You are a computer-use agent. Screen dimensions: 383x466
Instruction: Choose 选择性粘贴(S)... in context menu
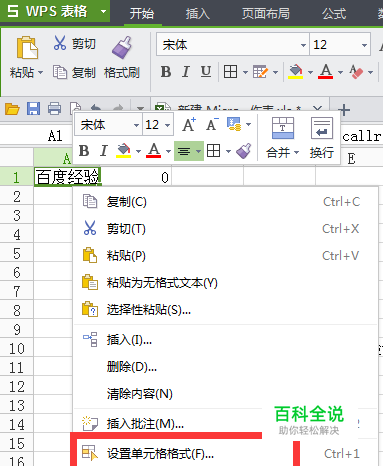(x=225, y=310)
